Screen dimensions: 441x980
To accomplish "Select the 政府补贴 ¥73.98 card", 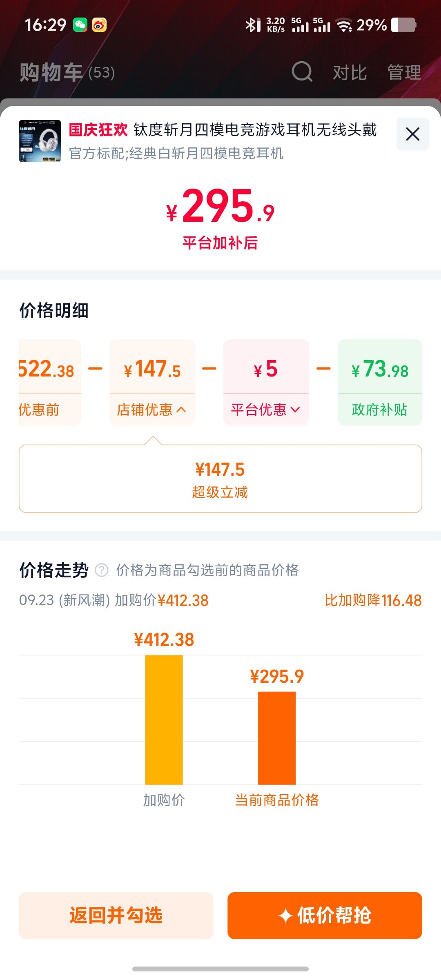I will pos(380,382).
